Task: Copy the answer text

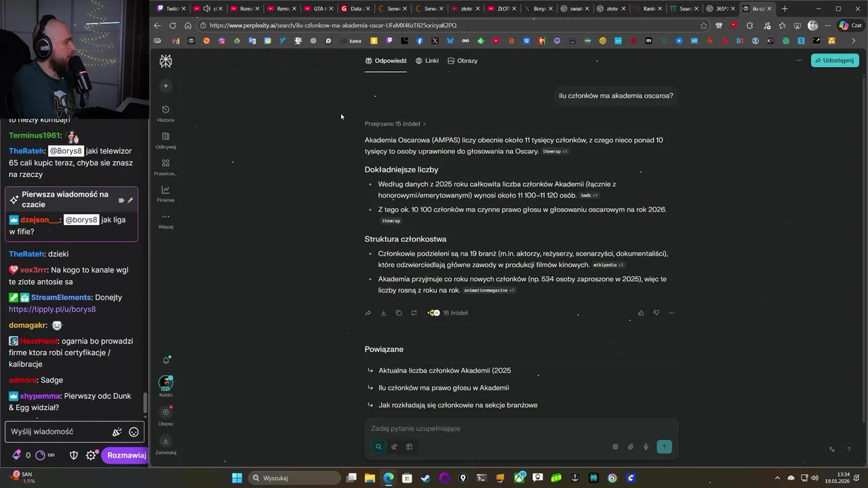Action: [x=399, y=313]
